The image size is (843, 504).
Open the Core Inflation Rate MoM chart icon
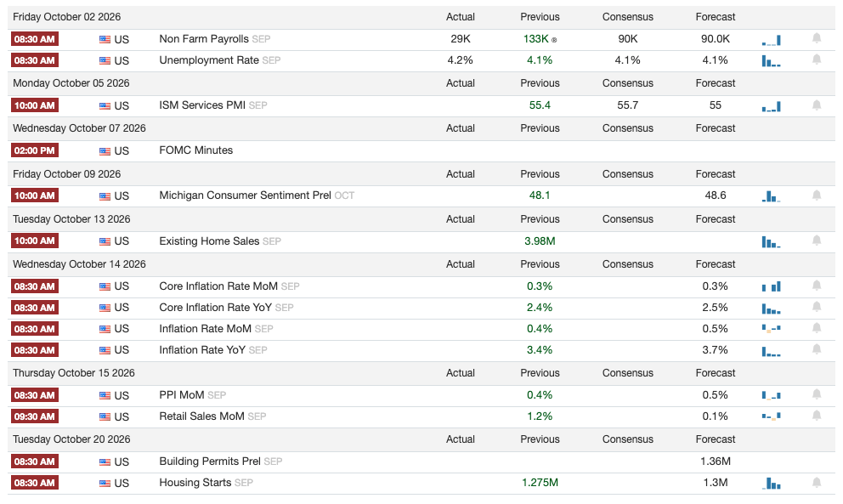click(771, 286)
